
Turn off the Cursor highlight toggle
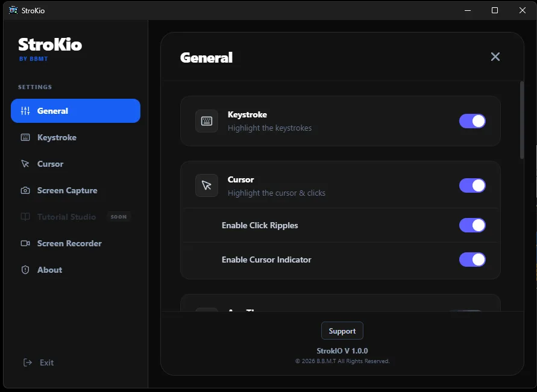[x=473, y=185]
